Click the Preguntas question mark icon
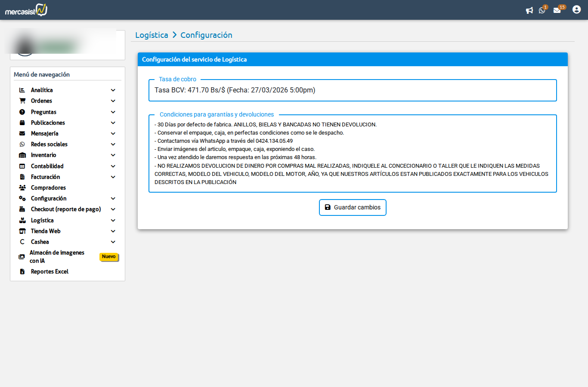 pyautogui.click(x=22, y=112)
